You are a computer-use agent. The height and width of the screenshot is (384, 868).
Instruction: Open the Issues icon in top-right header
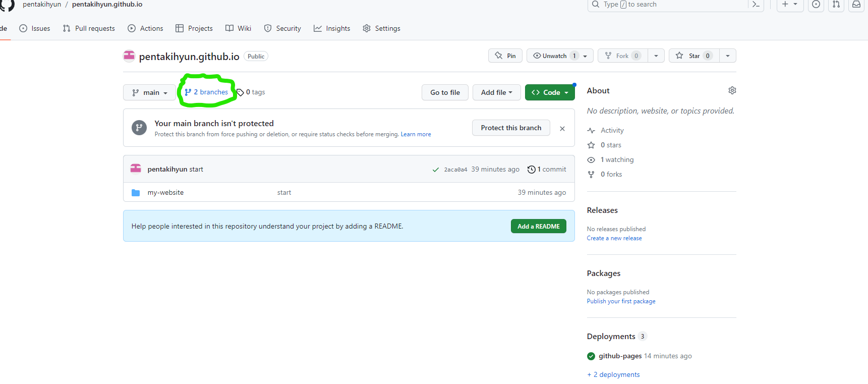pos(816,5)
